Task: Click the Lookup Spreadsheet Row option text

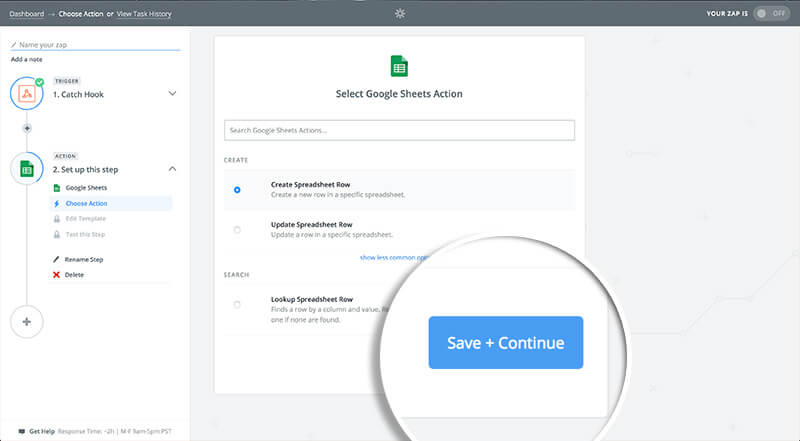Action: 312,299
